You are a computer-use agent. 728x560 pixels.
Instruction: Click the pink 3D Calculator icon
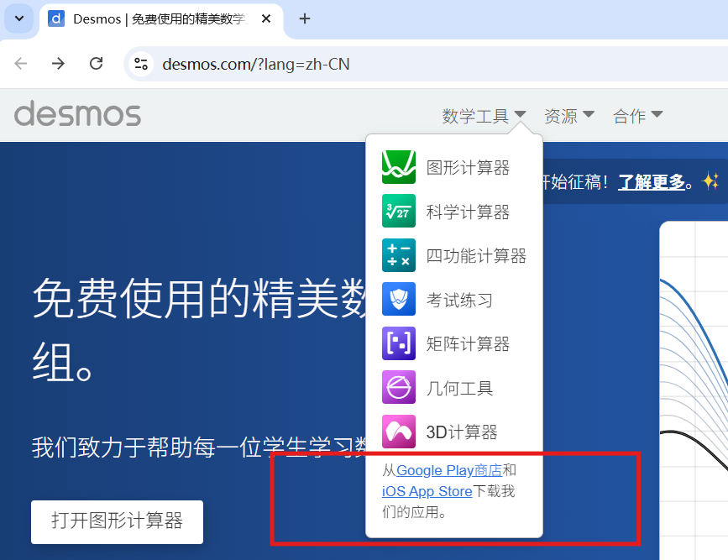[398, 432]
